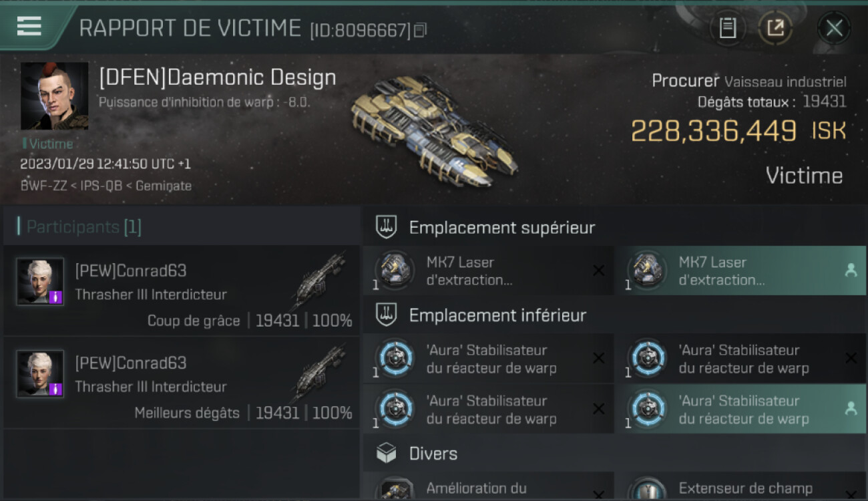Open Conrad63 portrait in Meilleurs dégâts row
Viewport: 868px width, 501px height.
[x=40, y=373]
